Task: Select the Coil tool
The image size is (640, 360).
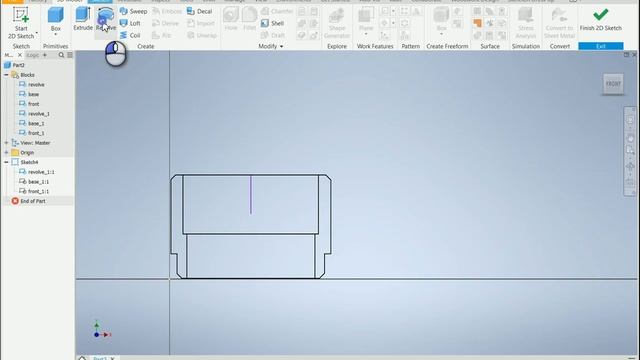Action: tap(130, 36)
